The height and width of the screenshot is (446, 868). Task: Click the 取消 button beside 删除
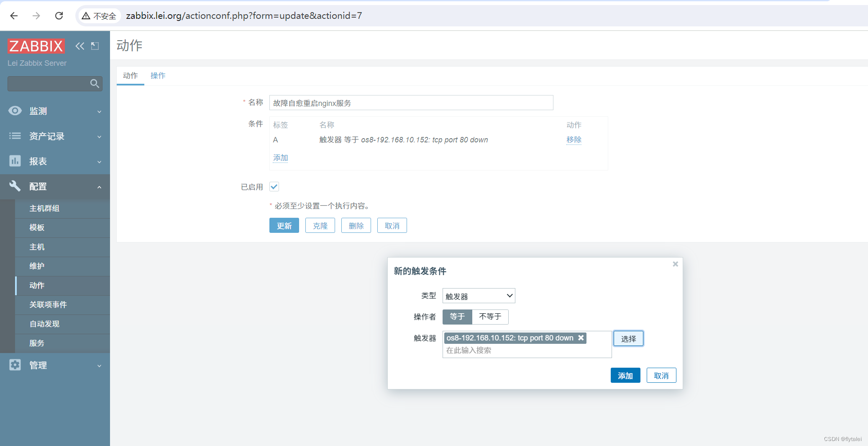[392, 225]
